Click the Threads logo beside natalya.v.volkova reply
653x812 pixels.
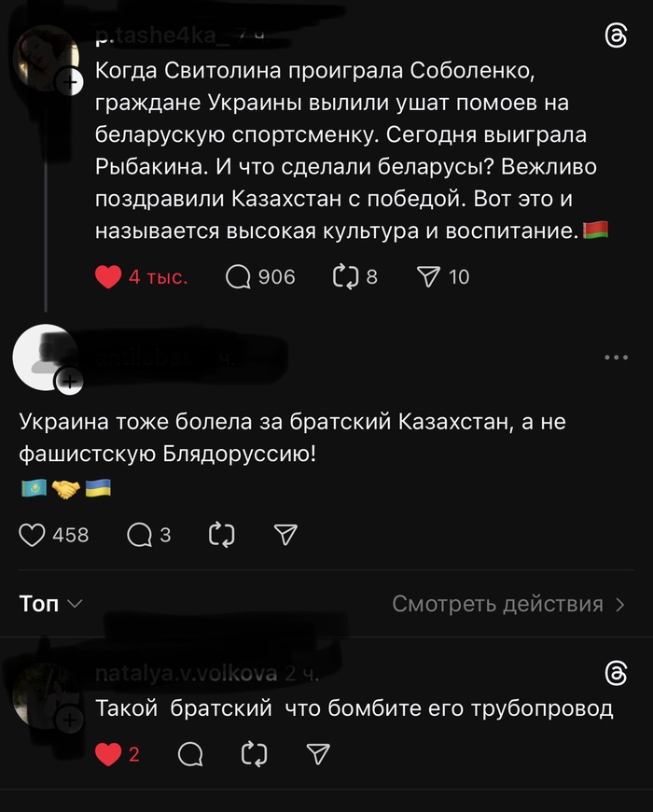(616, 674)
